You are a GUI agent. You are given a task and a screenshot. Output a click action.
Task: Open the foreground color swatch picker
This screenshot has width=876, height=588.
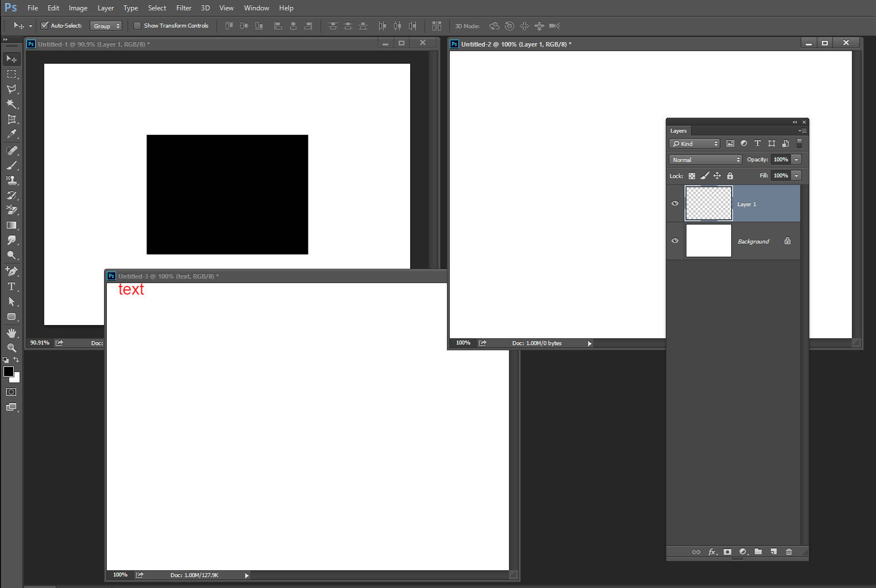point(8,372)
